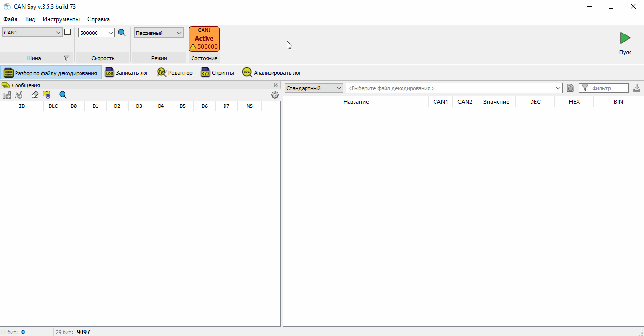The width and height of the screenshot is (644, 336).
Task: Click the green Пуск play button
Action: click(625, 38)
